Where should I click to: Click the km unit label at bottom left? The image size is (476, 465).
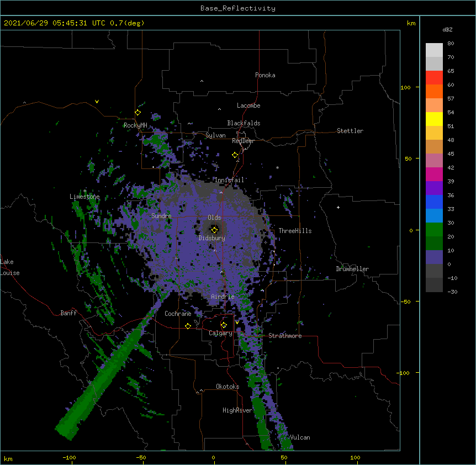pyautogui.click(x=8, y=459)
